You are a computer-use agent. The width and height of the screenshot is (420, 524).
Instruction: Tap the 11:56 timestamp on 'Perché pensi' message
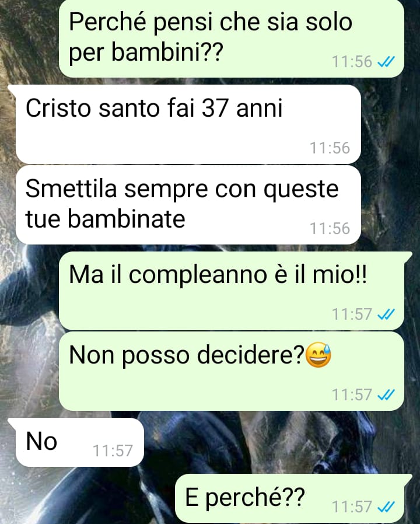point(352,62)
